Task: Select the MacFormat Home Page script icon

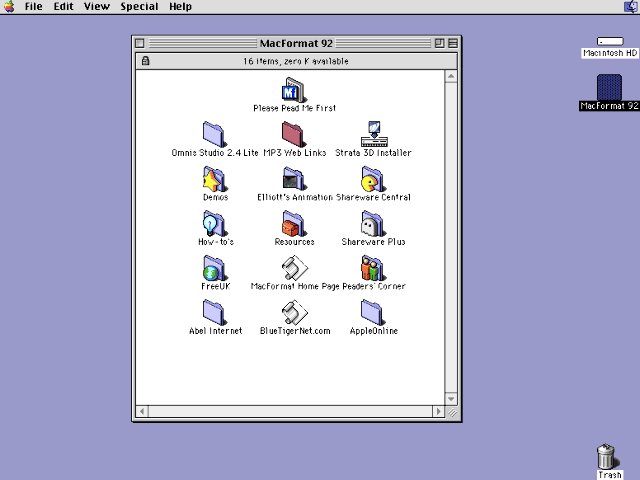Action: (295, 268)
